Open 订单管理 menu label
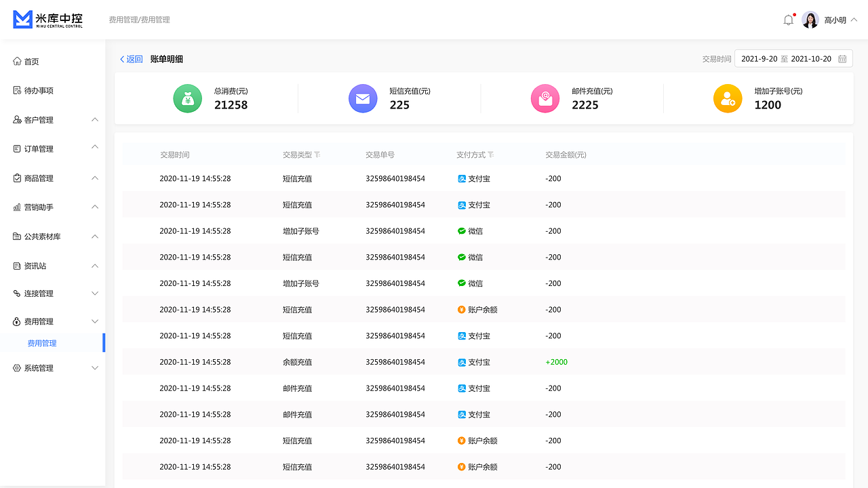The width and height of the screenshot is (868, 488). click(39, 149)
